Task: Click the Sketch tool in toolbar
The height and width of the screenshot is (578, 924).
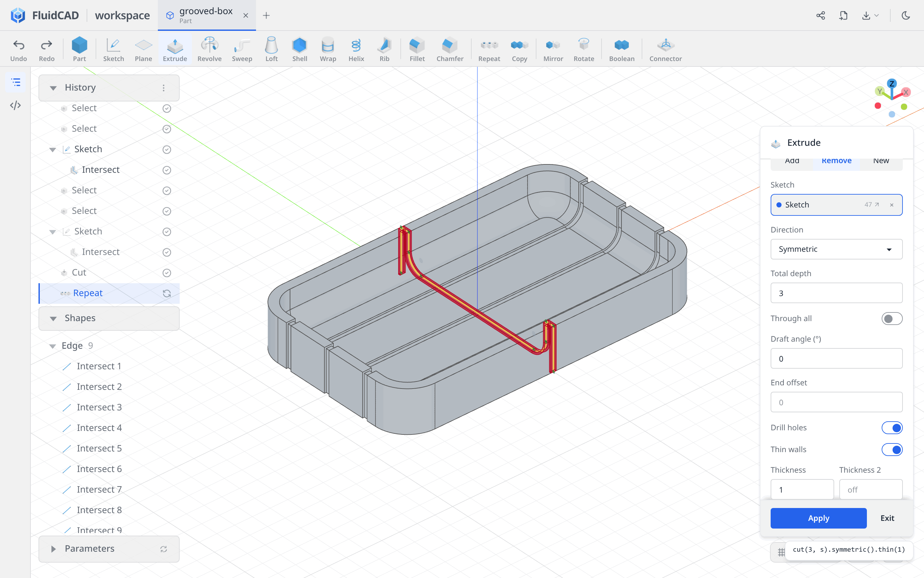Action: (x=113, y=49)
